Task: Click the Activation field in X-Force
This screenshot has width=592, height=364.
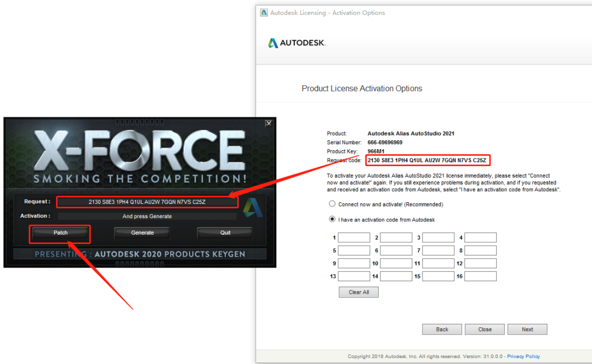Action: click(x=147, y=217)
